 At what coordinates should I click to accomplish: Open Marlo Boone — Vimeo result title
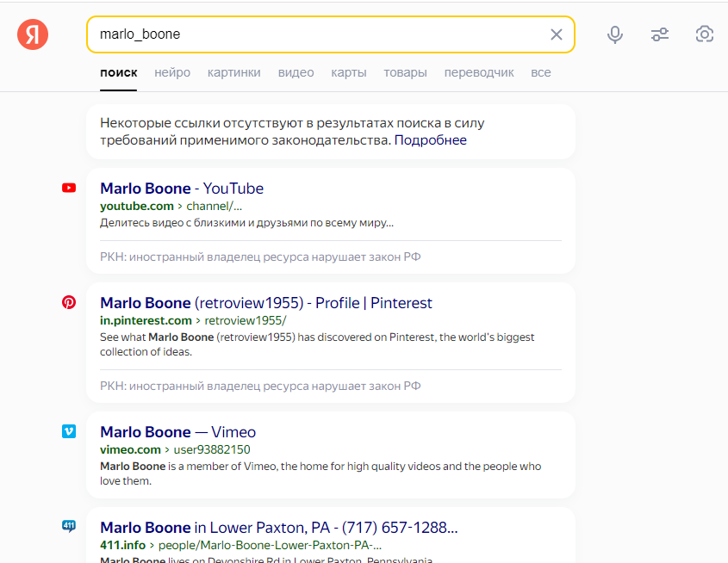click(177, 432)
